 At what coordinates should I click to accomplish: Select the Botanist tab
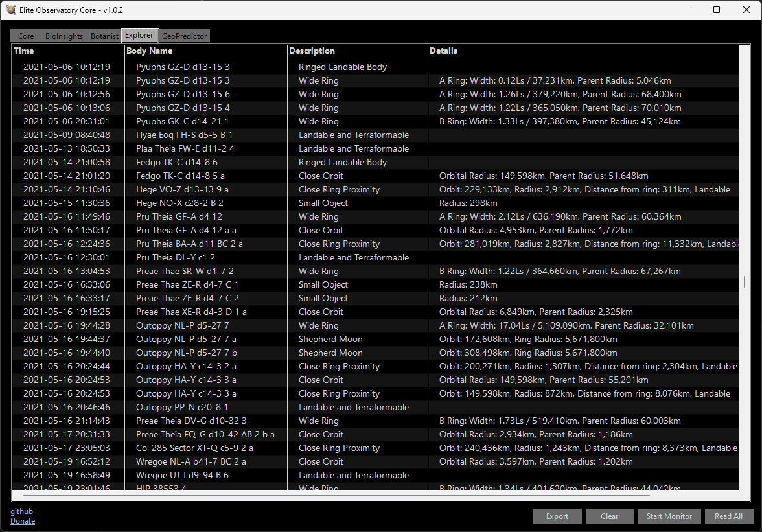(104, 36)
